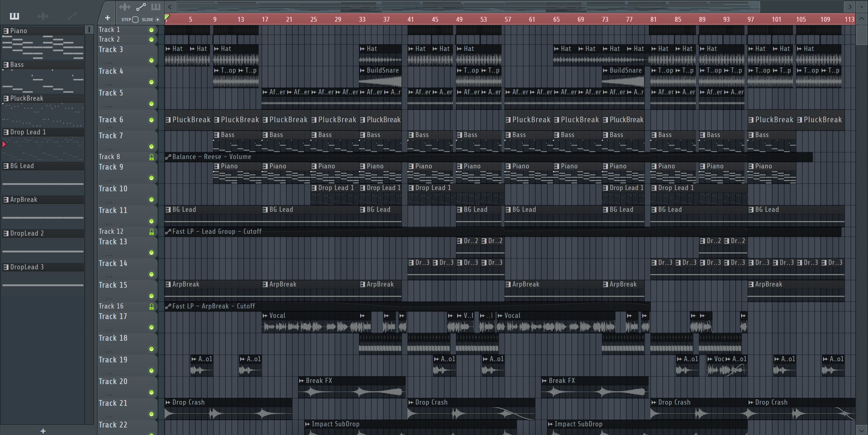Viewport: 868px width, 435px height.
Task: Click the automation icon of Balance - Reese - Volume clip
Action: pos(168,157)
